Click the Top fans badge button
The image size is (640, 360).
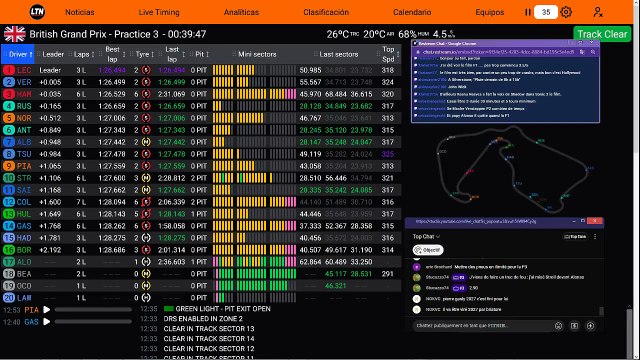click(576, 237)
